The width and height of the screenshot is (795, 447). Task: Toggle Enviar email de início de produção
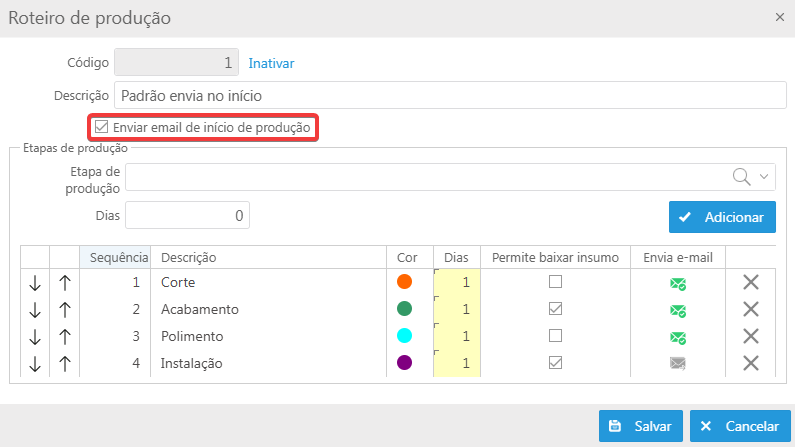(101, 128)
